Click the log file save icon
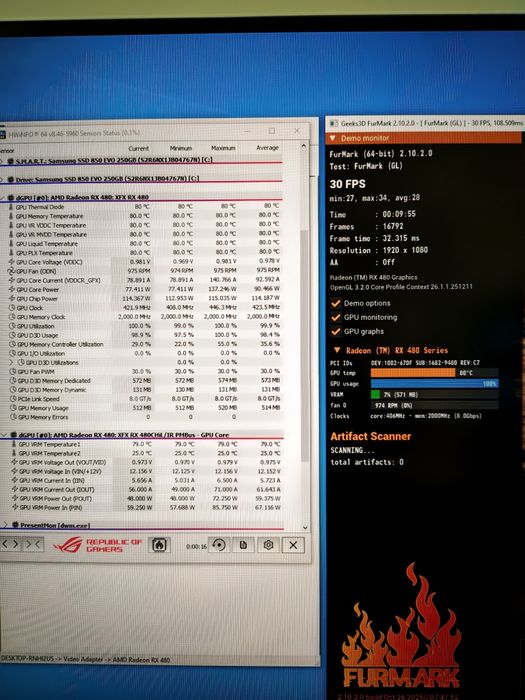This screenshot has height=700, width=525. click(243, 545)
